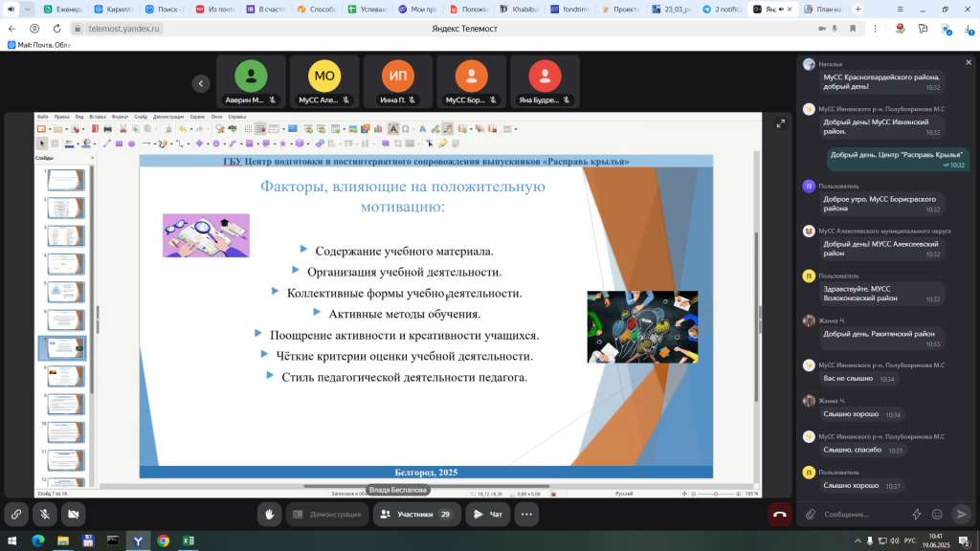Select the arrow Select tool in shared drawing toolbar
Image resolution: width=980 pixels, height=551 pixels.
click(42, 143)
